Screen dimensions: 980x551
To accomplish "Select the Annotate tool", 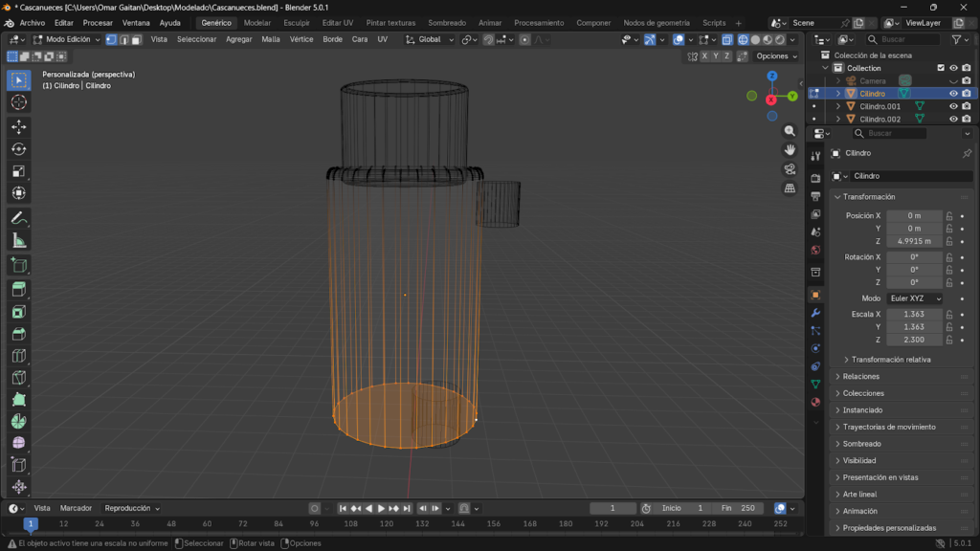I will [19, 218].
